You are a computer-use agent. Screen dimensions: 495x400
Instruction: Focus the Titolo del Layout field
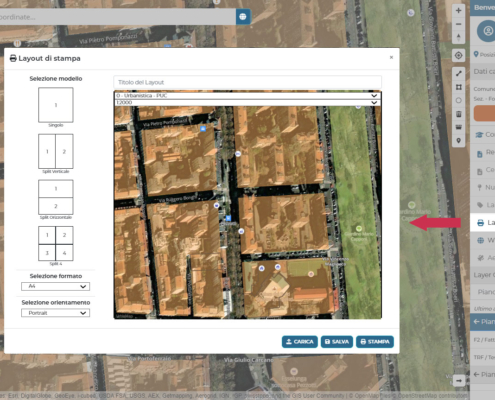tap(247, 82)
